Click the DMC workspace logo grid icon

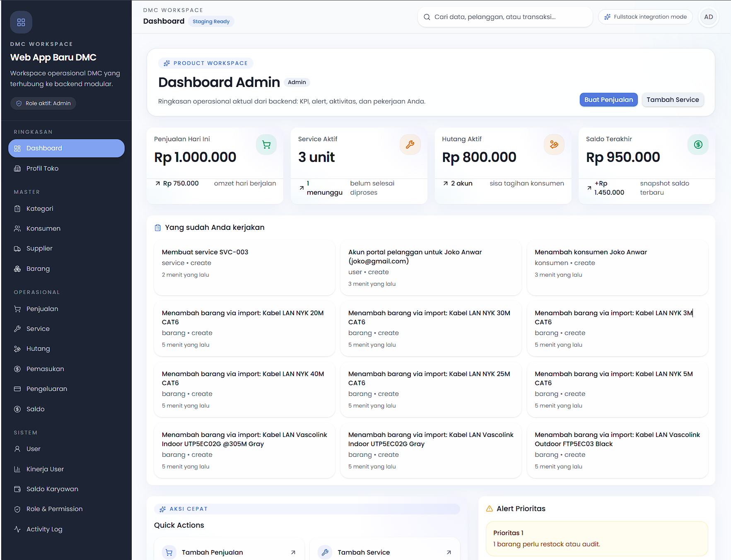21,22
